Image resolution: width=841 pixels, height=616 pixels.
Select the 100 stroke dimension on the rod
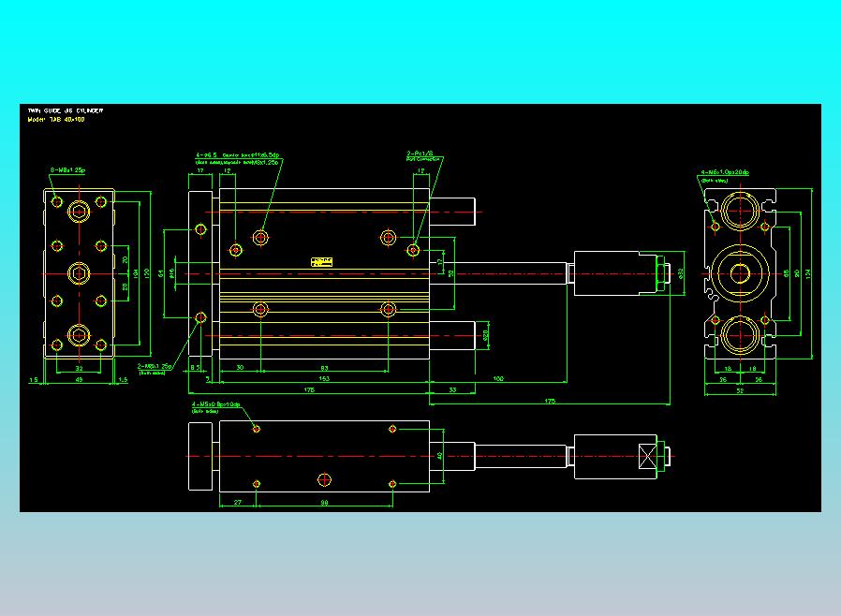497,377
